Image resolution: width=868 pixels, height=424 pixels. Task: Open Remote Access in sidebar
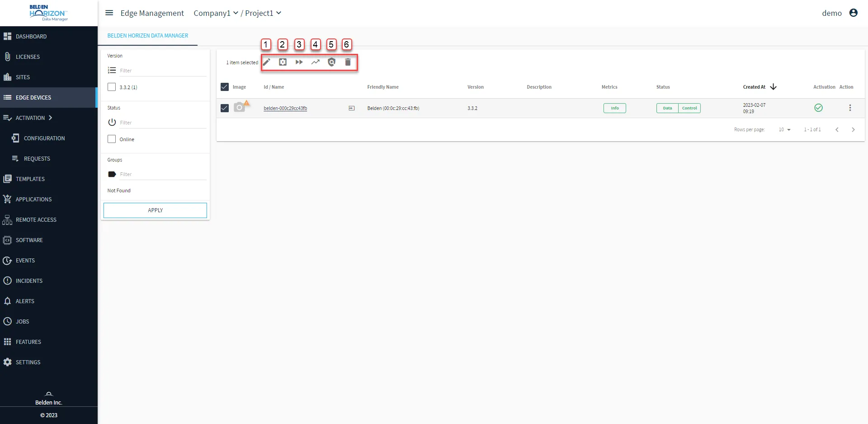(48, 219)
